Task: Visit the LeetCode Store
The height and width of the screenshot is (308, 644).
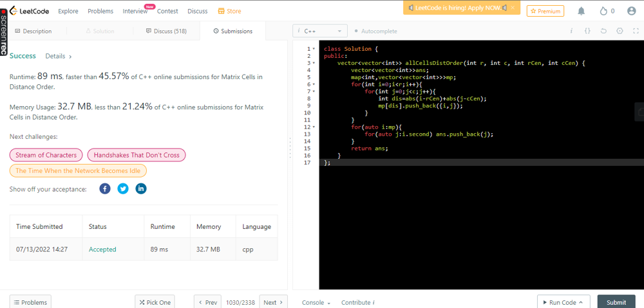Action: coord(230,11)
